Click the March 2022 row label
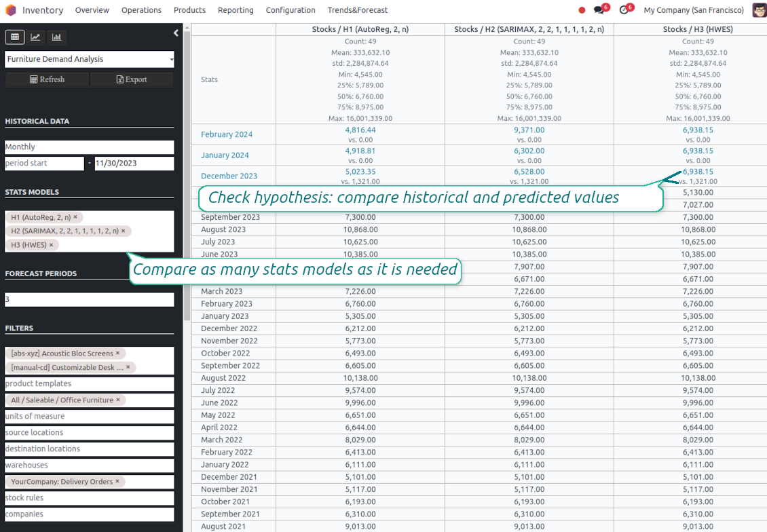Image resolution: width=767 pixels, height=532 pixels. click(x=221, y=440)
